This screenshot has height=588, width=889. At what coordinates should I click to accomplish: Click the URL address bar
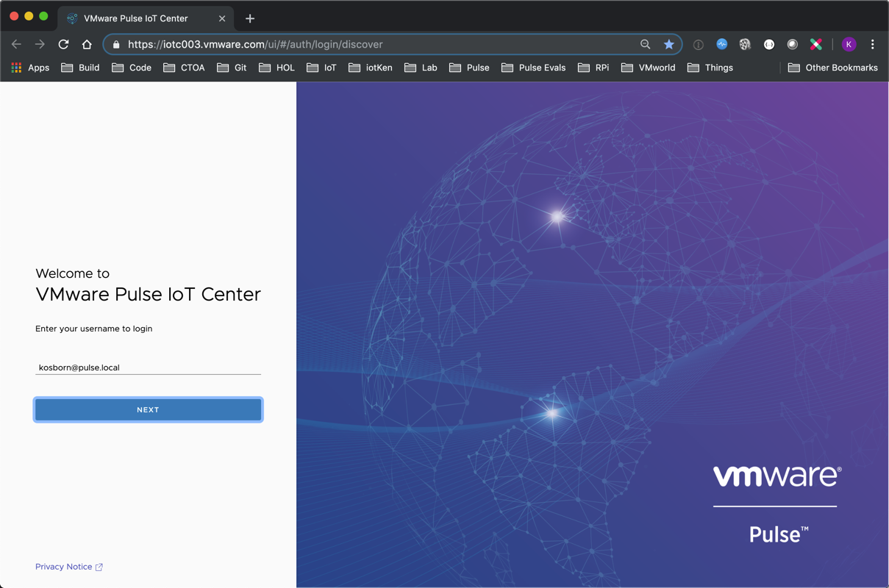368,44
